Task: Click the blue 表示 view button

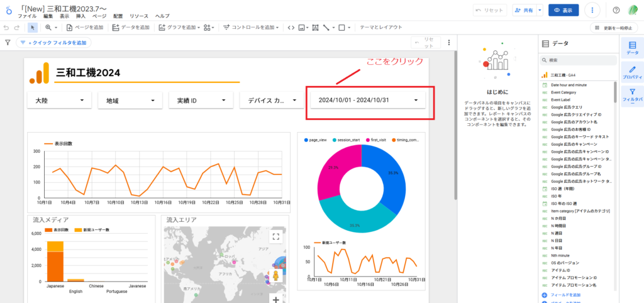Action: [563, 10]
